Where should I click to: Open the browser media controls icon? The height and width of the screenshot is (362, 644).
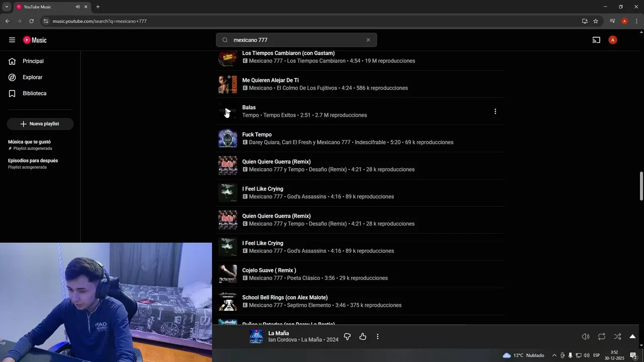tap(612, 21)
